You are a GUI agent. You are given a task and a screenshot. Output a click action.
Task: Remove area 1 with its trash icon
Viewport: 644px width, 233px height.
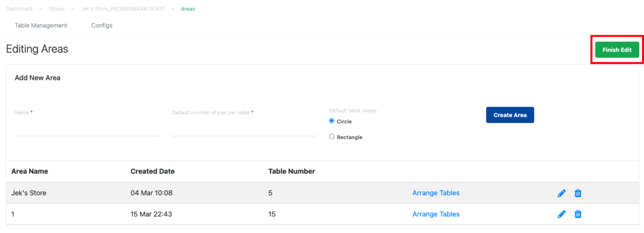pos(578,214)
